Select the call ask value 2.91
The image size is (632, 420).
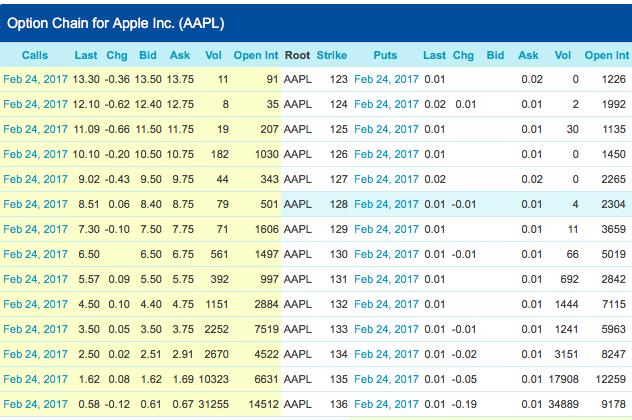click(183, 354)
